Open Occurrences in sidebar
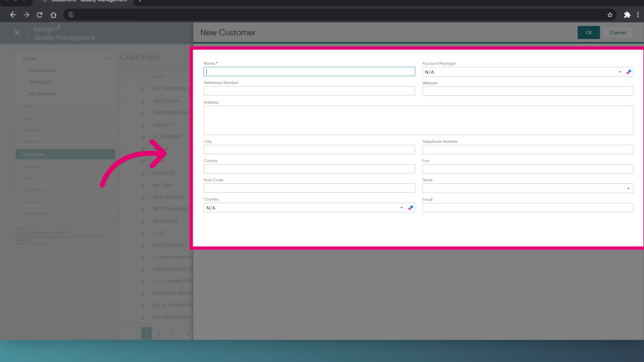Image resolution: width=644 pixels, height=362 pixels. tap(65, 190)
